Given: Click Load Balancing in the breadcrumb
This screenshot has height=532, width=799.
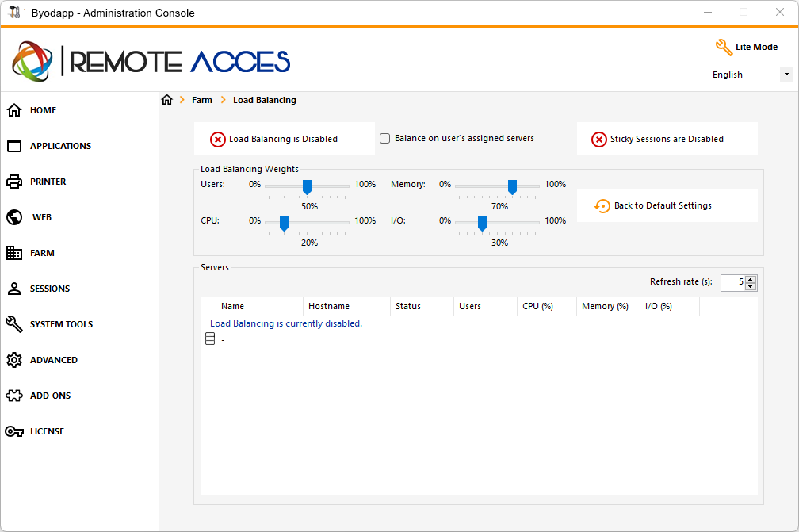Looking at the screenshot, I should (265, 100).
